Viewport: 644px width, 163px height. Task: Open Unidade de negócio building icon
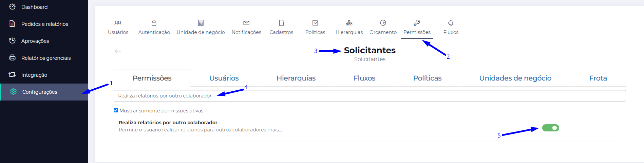point(201,23)
